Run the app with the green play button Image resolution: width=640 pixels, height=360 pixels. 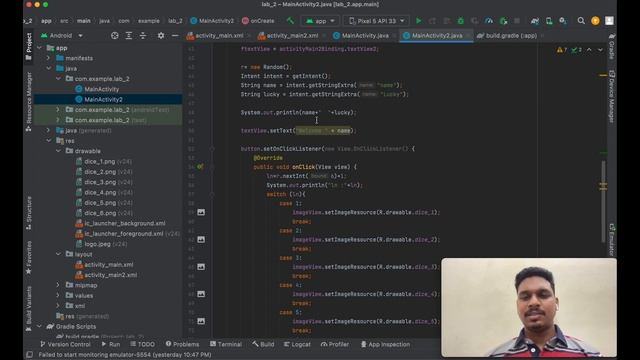click(x=418, y=21)
